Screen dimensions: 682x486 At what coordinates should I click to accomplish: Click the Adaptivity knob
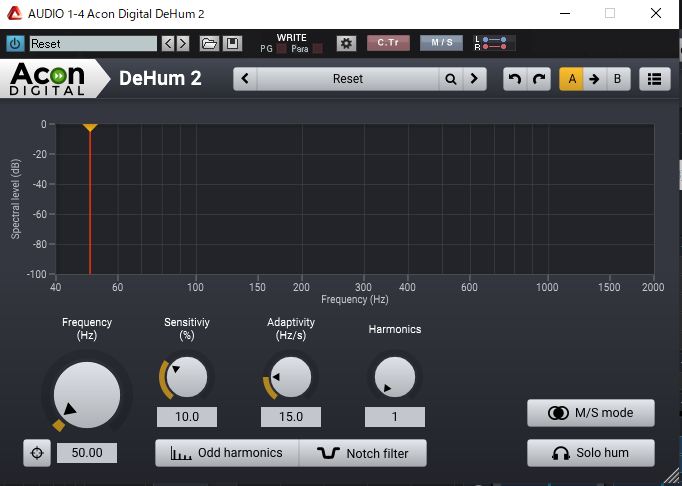(x=291, y=377)
